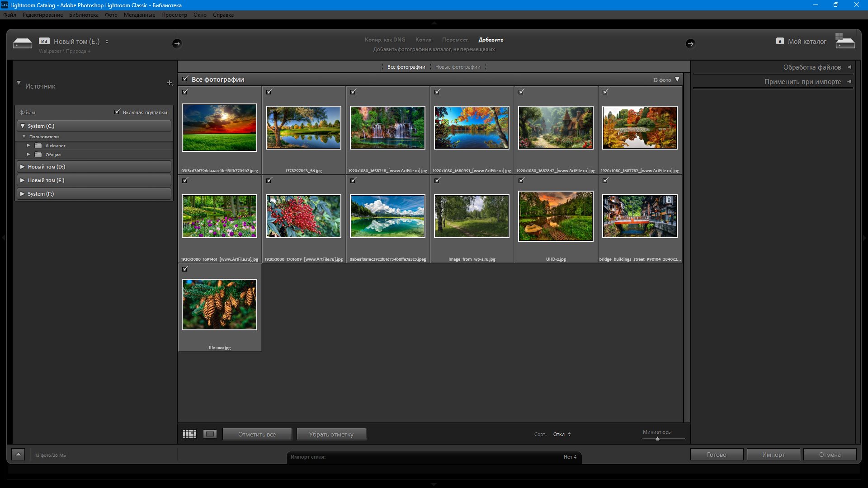This screenshot has height=488, width=868.
Task: Open the Сорт sort order dropdown
Action: 562,434
